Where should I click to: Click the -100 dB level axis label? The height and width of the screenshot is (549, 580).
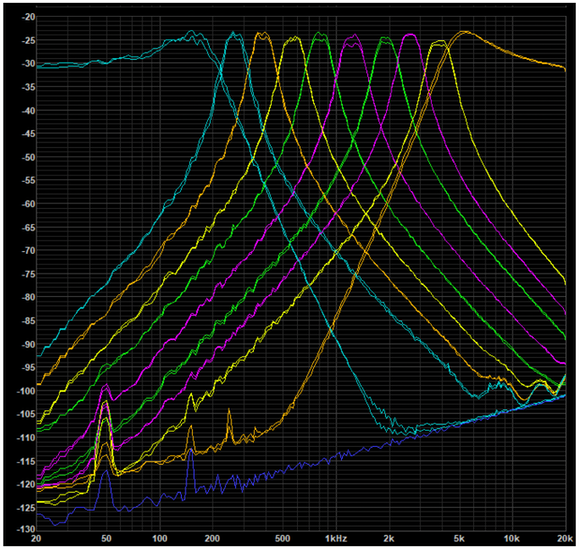coord(26,391)
